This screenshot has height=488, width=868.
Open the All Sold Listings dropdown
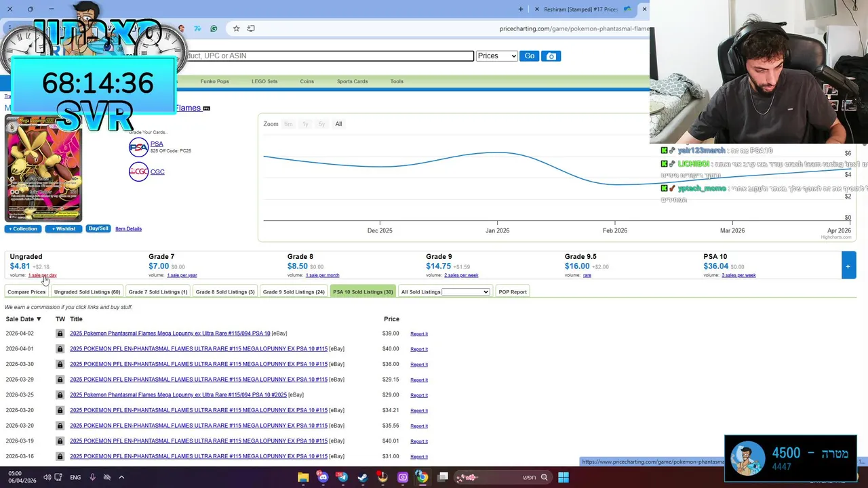pos(465,292)
